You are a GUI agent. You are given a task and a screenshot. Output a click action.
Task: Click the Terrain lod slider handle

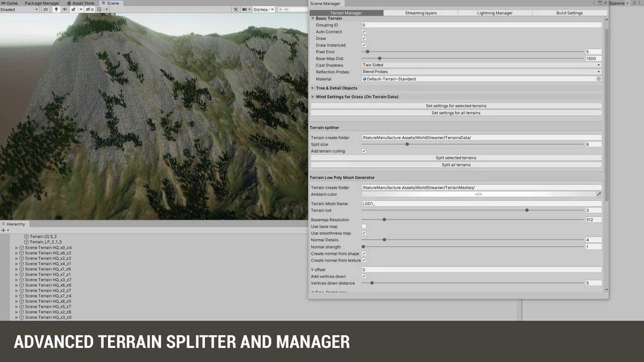coord(527,210)
